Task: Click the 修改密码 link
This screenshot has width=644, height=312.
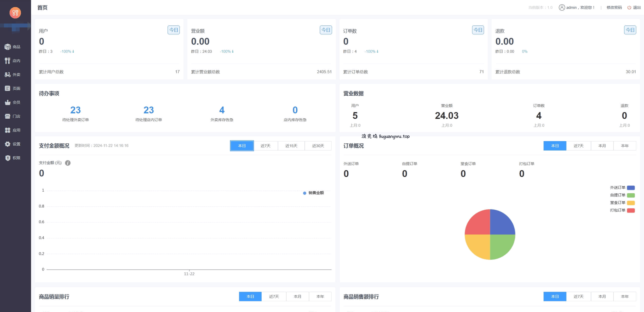Action: [x=614, y=8]
